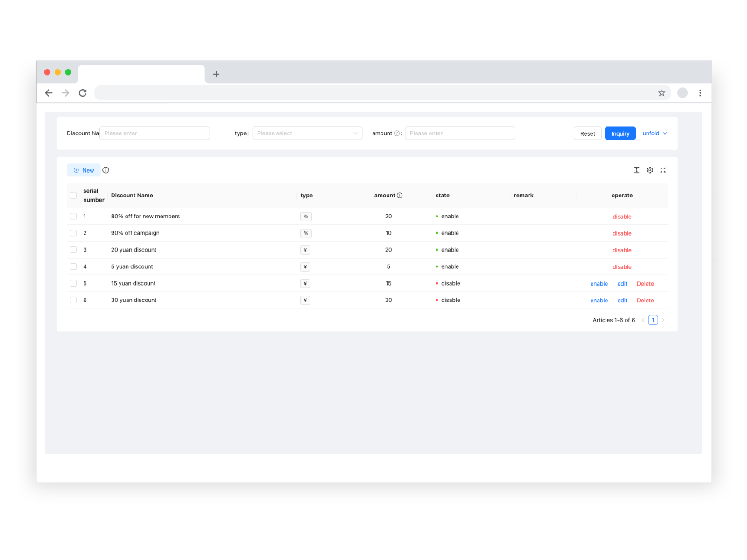The image size is (747, 560).
Task: Click the Discount Name input field
Action: tap(155, 133)
